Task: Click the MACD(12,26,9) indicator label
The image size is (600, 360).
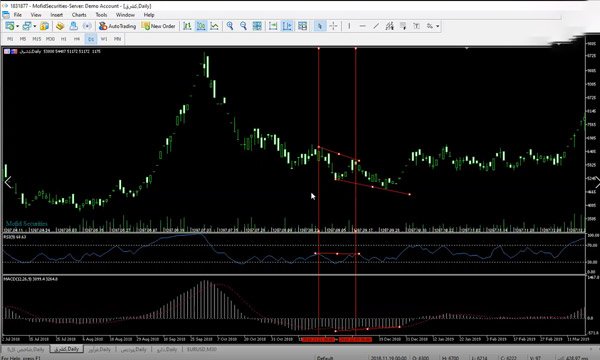Action: pyautogui.click(x=31, y=279)
